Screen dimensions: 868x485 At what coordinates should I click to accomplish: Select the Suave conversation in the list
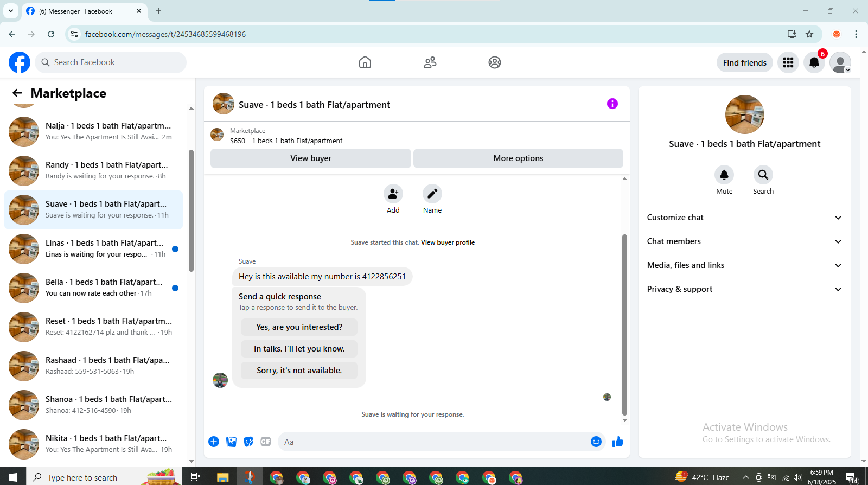pyautogui.click(x=93, y=210)
